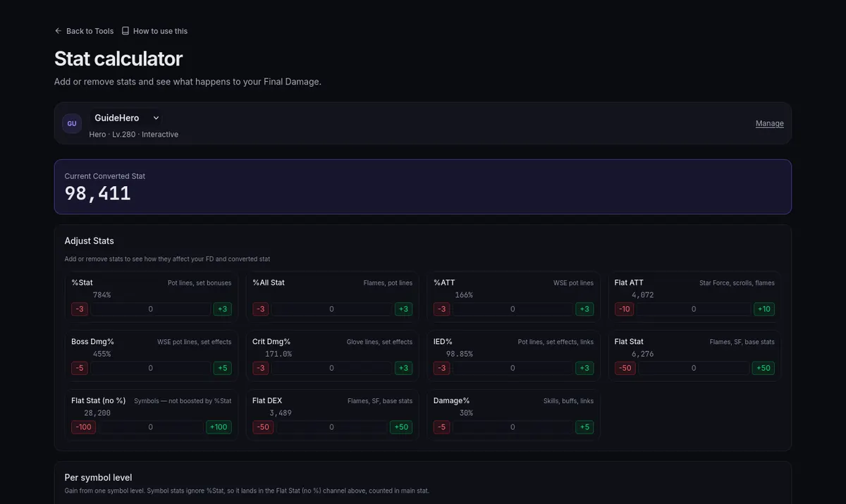Reduce Flat Stat with the -50 button
The image size is (846, 504).
click(x=625, y=368)
